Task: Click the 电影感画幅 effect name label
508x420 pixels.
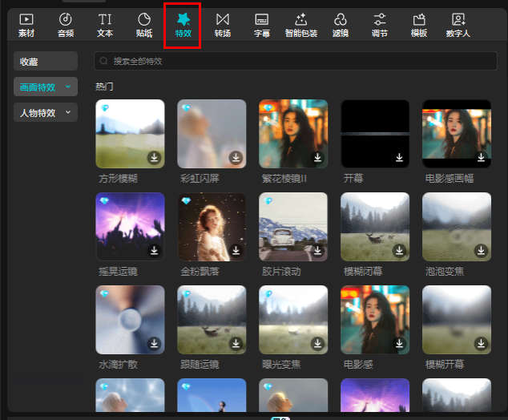Action: point(450,178)
